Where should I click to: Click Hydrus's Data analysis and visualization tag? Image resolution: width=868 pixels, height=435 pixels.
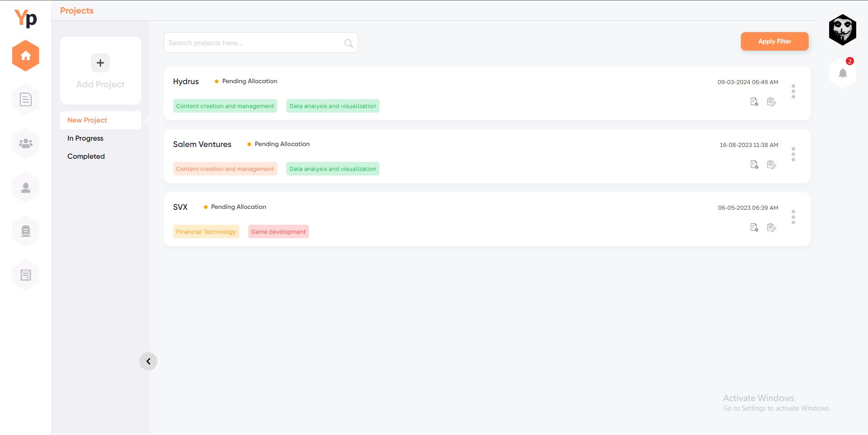click(x=333, y=106)
